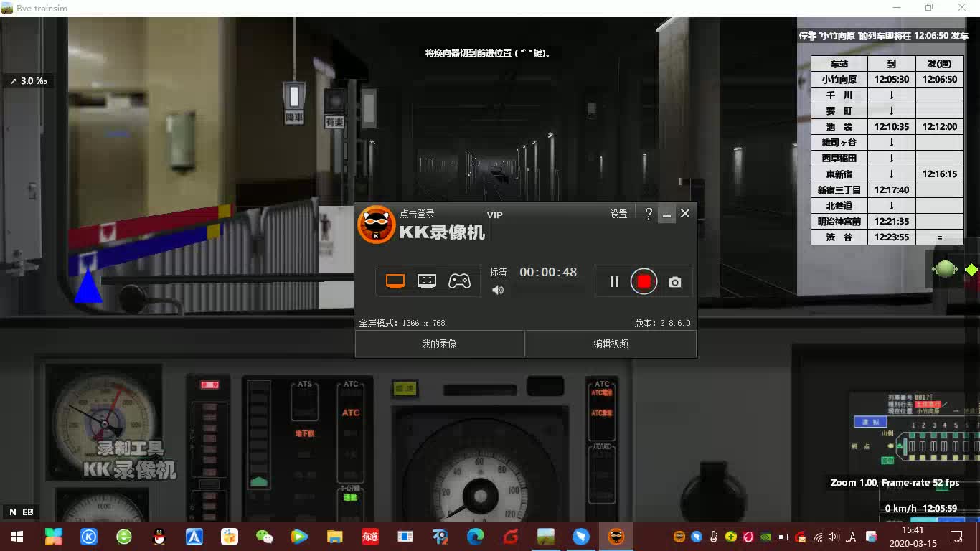Image resolution: width=980 pixels, height=551 pixels.
Task: Open WeChat from the taskbar
Action: pyautogui.click(x=264, y=537)
